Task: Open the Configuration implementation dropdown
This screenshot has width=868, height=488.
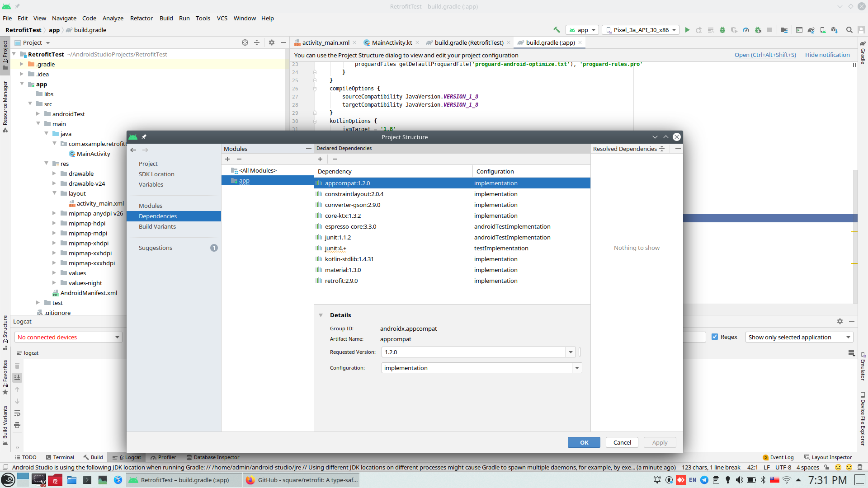Action: [x=577, y=368]
